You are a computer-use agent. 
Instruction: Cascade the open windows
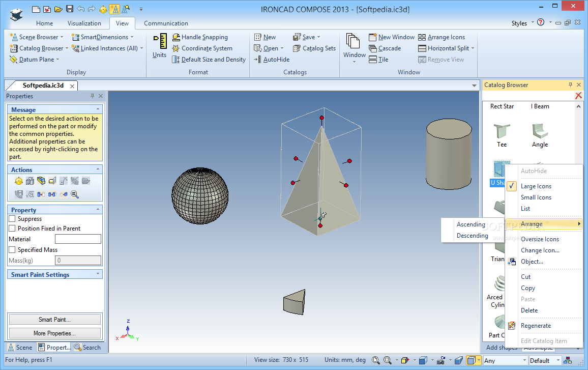click(385, 48)
